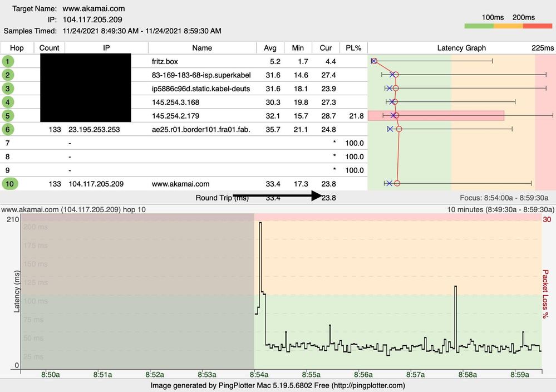Click hop 9 row number
556x392 pixels.
point(7,170)
